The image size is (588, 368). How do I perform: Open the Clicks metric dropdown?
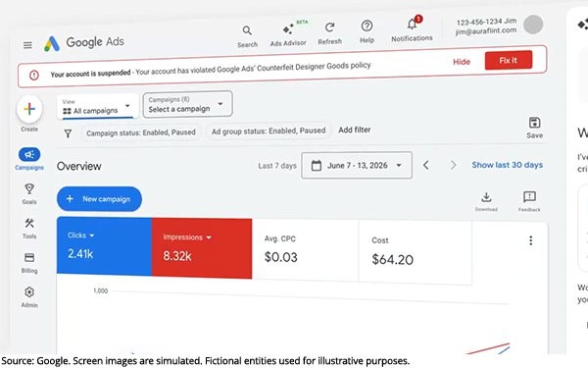pos(80,236)
